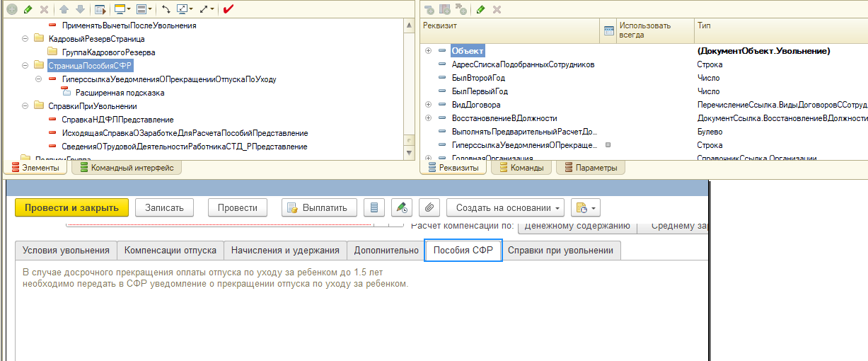Click the third add-subordinate icon in attributes toolbar

(x=461, y=9)
